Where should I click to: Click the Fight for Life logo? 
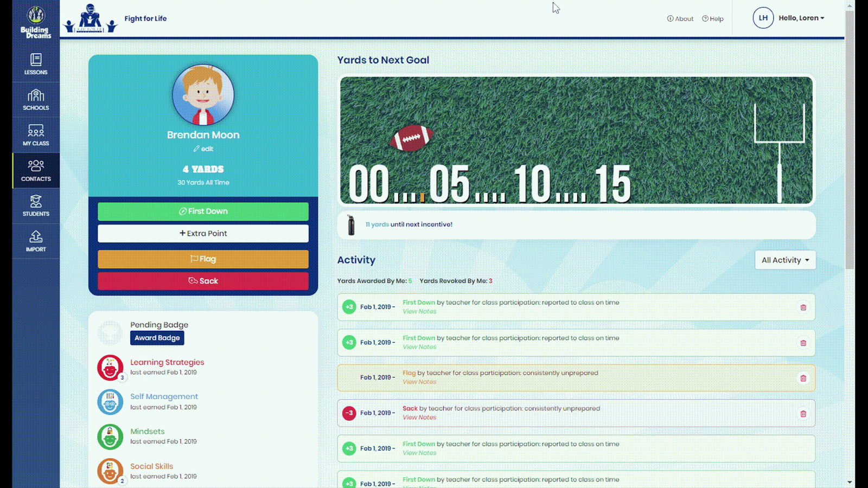pos(90,18)
